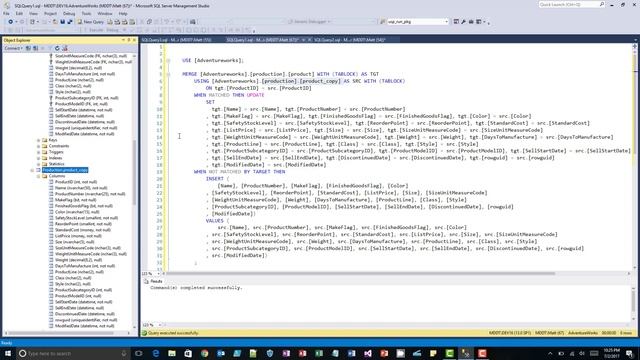640x360 pixels.
Task: Open File Explorer from the taskbar
Action: [x=172, y=353]
